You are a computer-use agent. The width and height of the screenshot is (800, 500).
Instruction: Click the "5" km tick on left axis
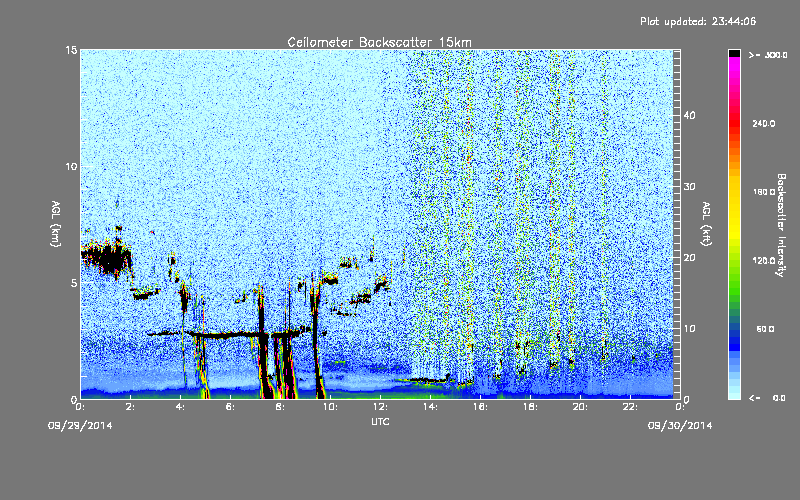(x=74, y=283)
